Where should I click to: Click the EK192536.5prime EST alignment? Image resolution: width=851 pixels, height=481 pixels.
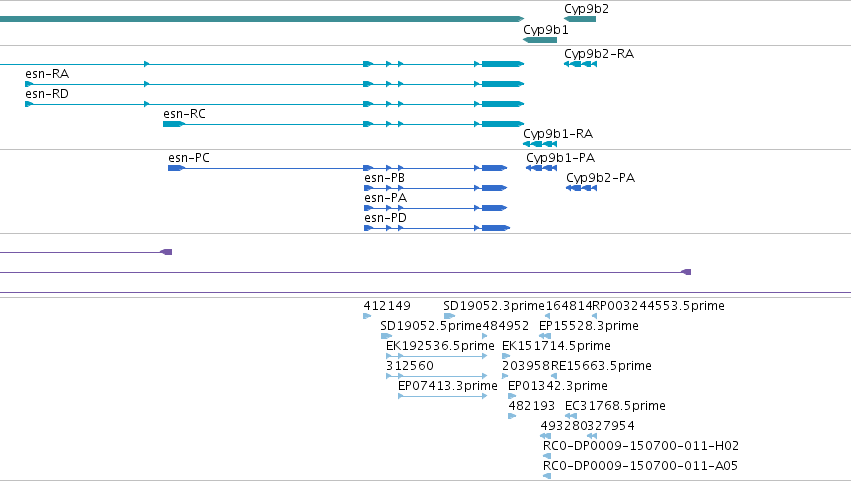tap(436, 356)
